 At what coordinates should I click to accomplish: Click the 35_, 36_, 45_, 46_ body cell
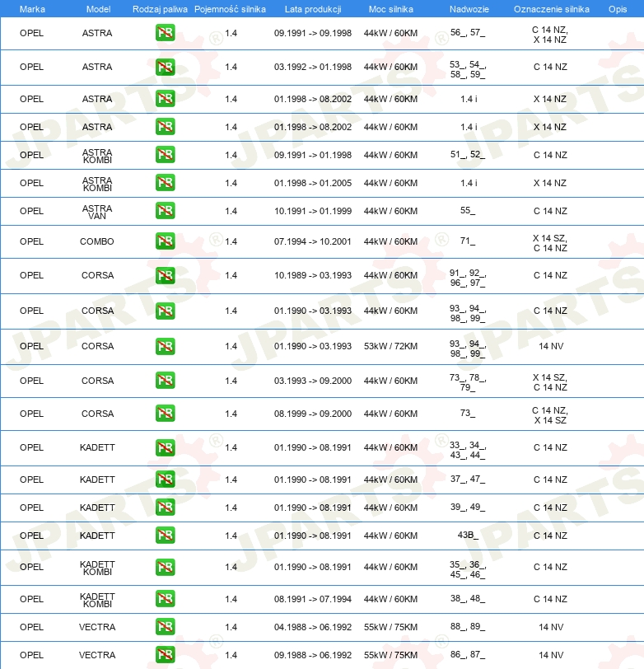pos(468,569)
